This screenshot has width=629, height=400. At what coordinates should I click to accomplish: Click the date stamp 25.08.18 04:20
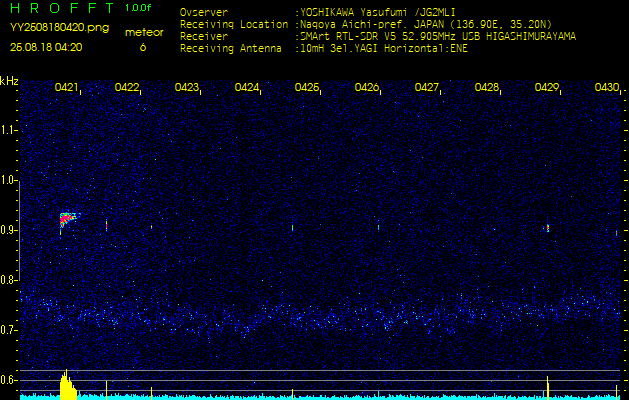pyautogui.click(x=46, y=47)
